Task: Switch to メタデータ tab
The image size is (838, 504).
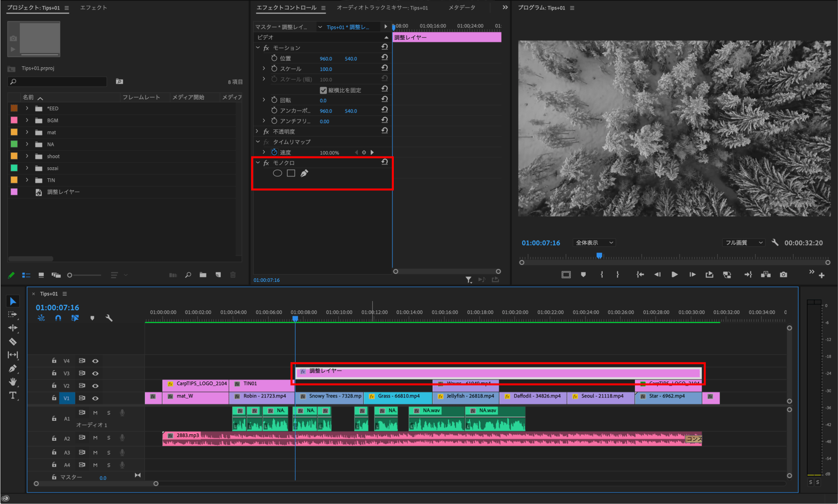Action: coord(462,7)
